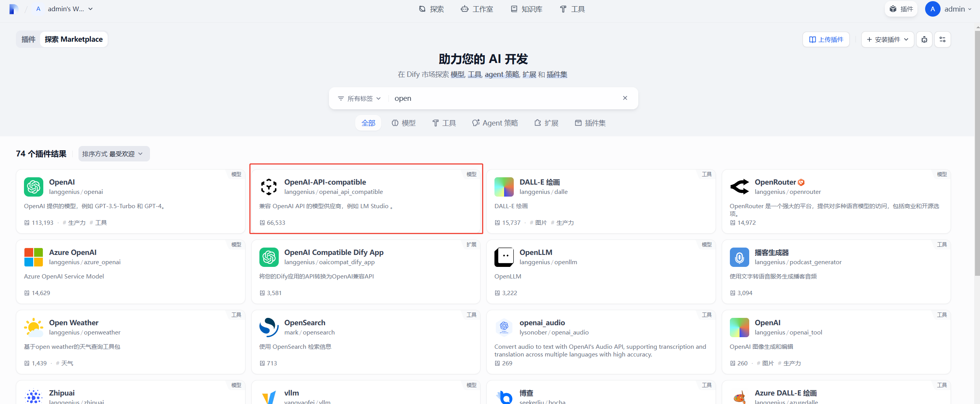Open the 排序方式 最受欢迎 dropdown

tap(114, 154)
